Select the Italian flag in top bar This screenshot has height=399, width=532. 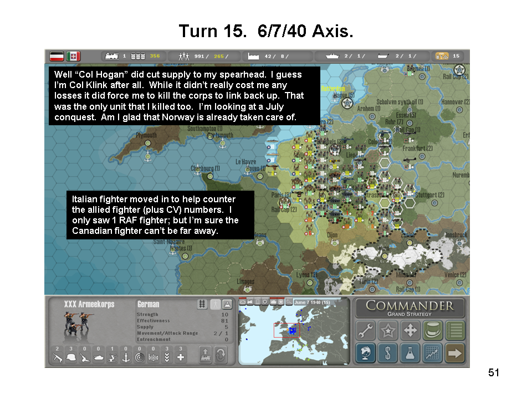[74, 56]
